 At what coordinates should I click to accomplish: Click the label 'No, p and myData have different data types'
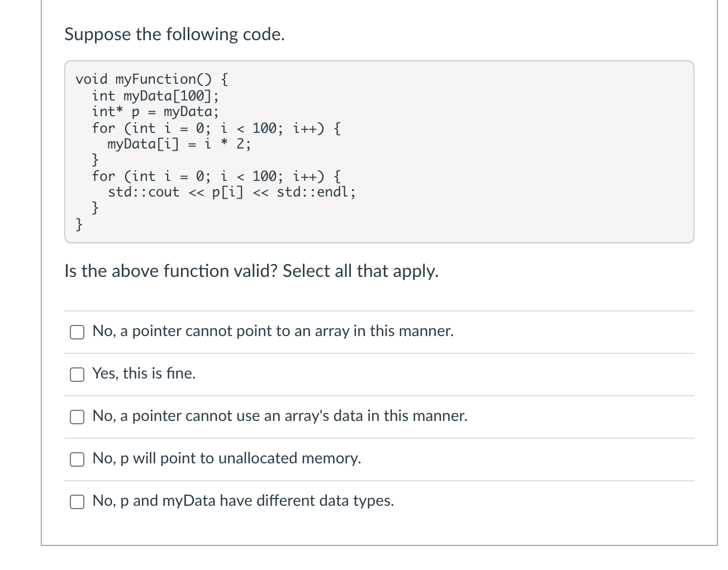click(x=243, y=501)
